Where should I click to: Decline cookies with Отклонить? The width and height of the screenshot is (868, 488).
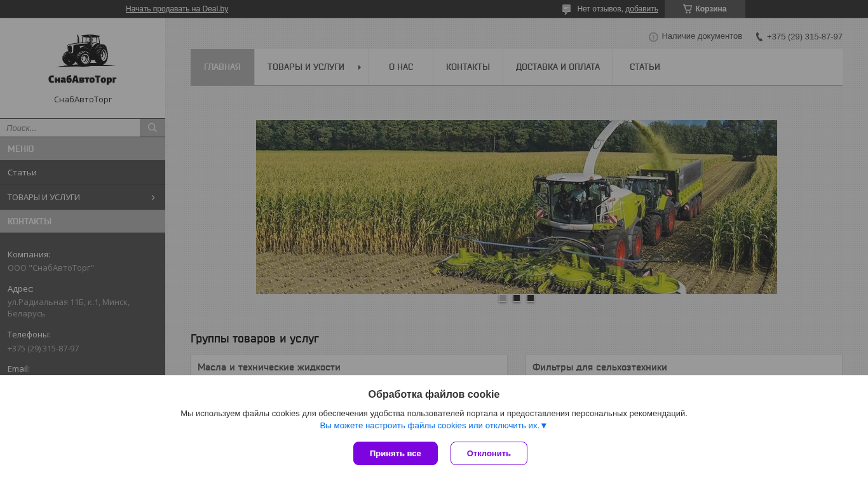pyautogui.click(x=489, y=453)
